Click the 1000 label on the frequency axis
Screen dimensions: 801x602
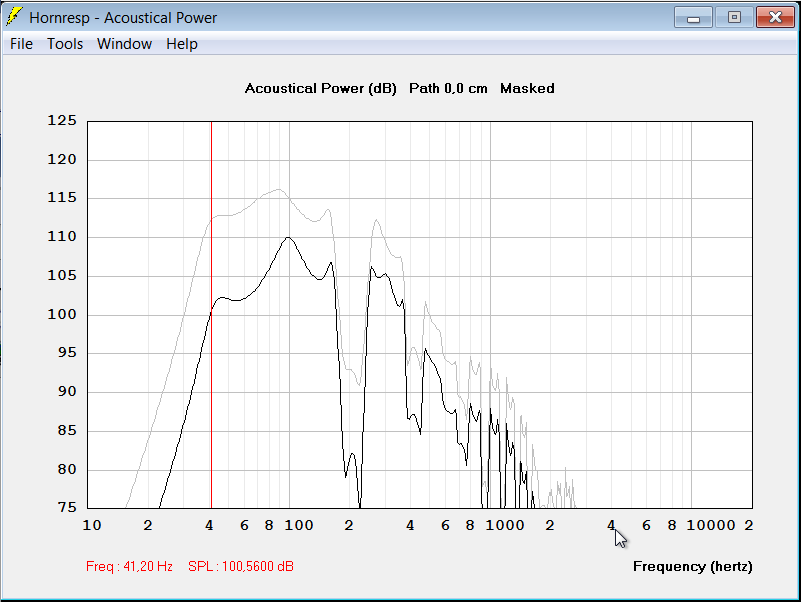(505, 525)
